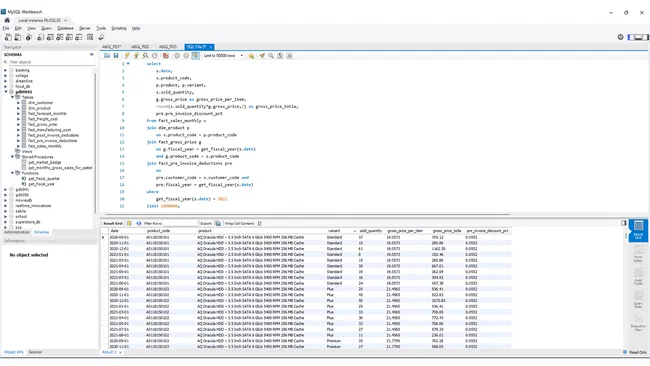Select get_market_badge stored procedure
The width and height of the screenshot is (650, 366).
click(44, 162)
